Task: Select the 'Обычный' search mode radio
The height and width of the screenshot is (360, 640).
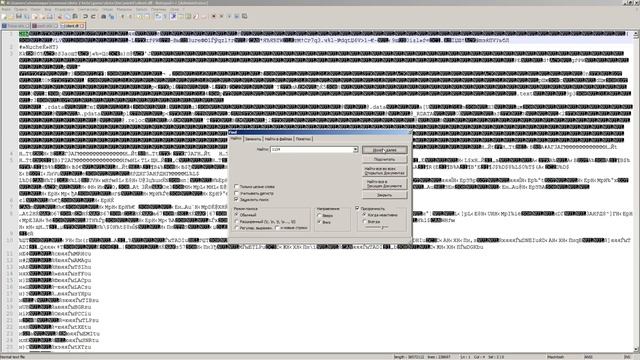Action: pyautogui.click(x=237, y=215)
